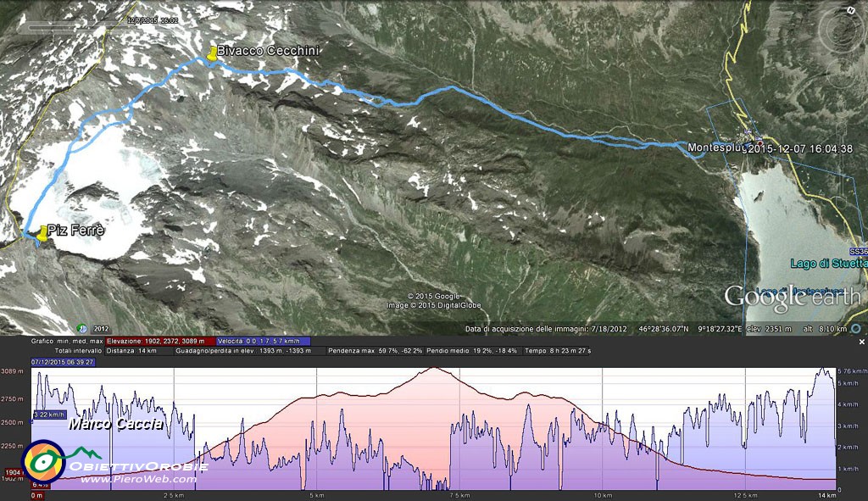Click the elev 2351 m status readout
Screen dimensions: 868x501
769,329
